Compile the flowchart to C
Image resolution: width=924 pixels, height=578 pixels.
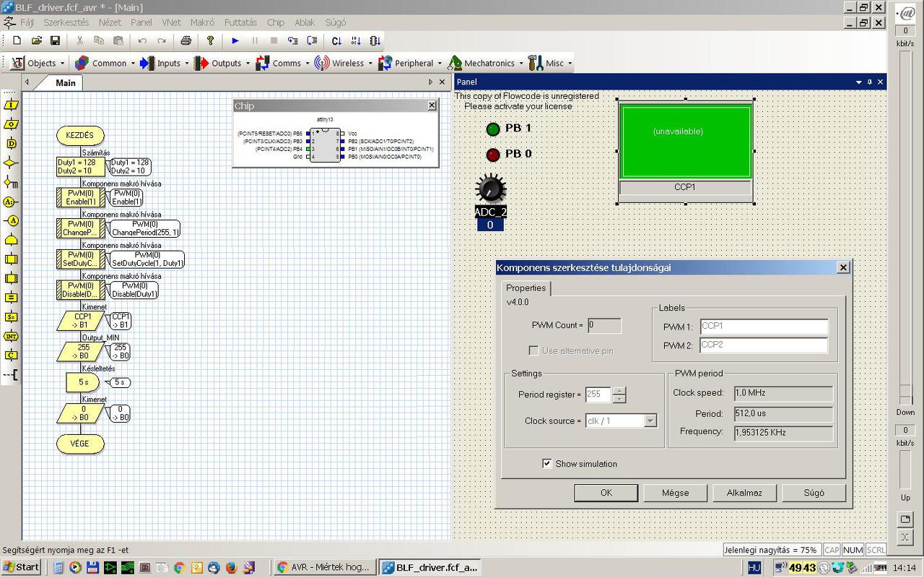[336, 41]
